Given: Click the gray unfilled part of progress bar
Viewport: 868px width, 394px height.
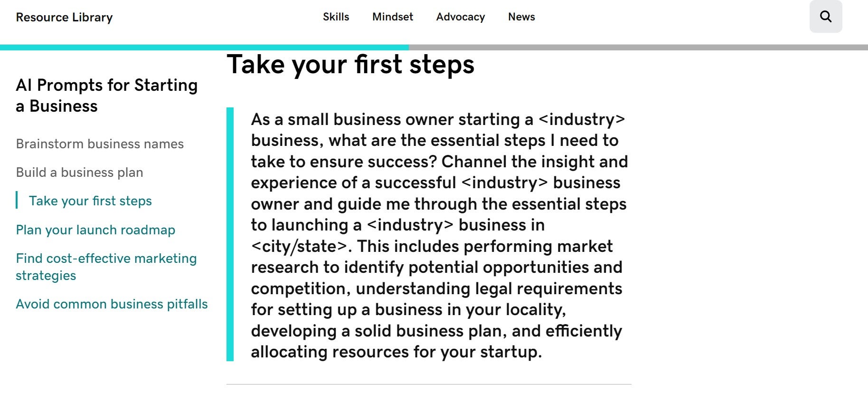Looking at the screenshot, I should pyautogui.click(x=636, y=48).
